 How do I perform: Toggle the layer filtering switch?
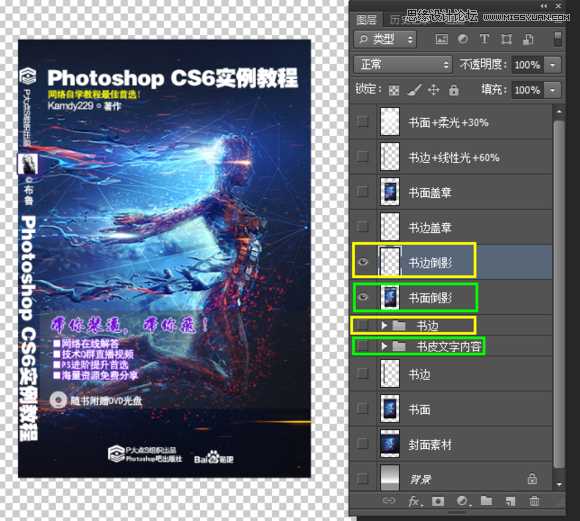click(558, 39)
